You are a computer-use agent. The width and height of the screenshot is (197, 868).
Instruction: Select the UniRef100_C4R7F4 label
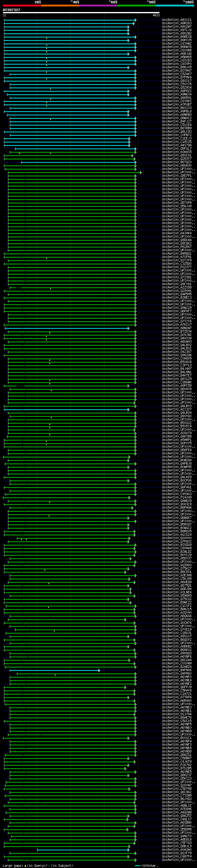(177, 856)
